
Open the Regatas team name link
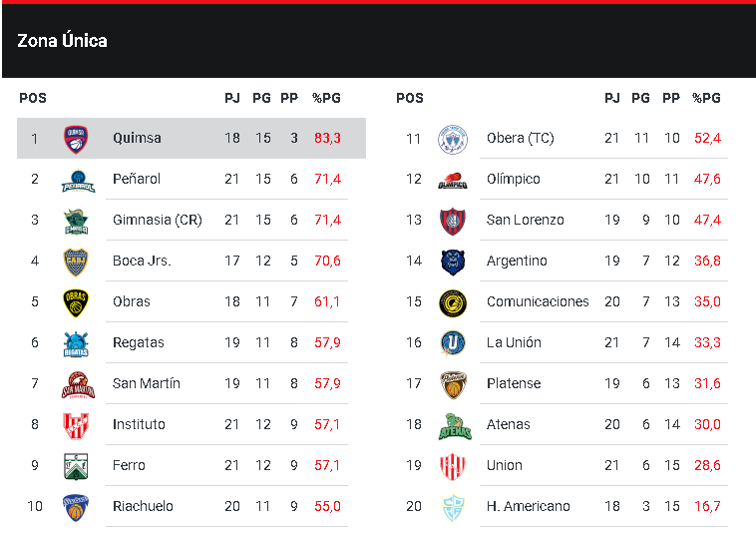pos(138,342)
